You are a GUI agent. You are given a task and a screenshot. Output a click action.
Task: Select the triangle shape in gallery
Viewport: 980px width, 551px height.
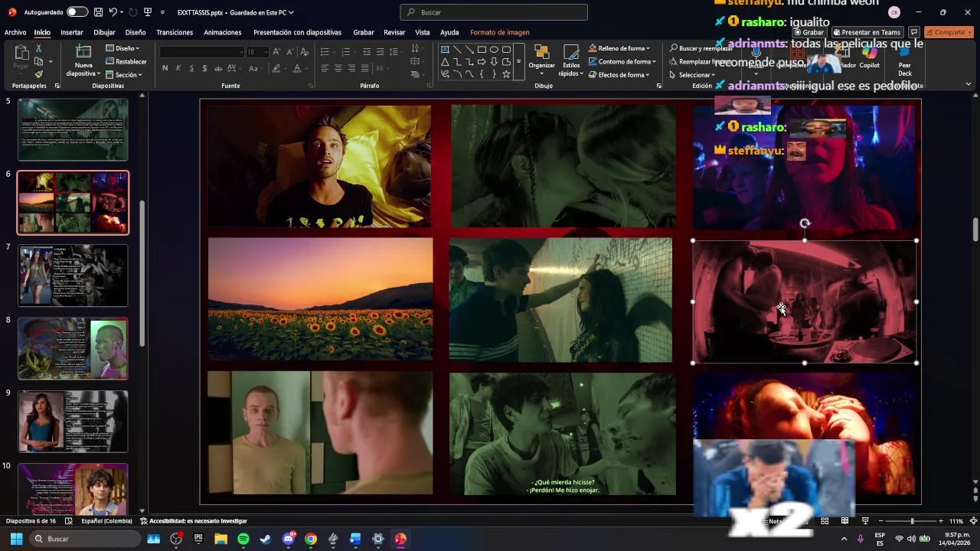[x=445, y=62]
